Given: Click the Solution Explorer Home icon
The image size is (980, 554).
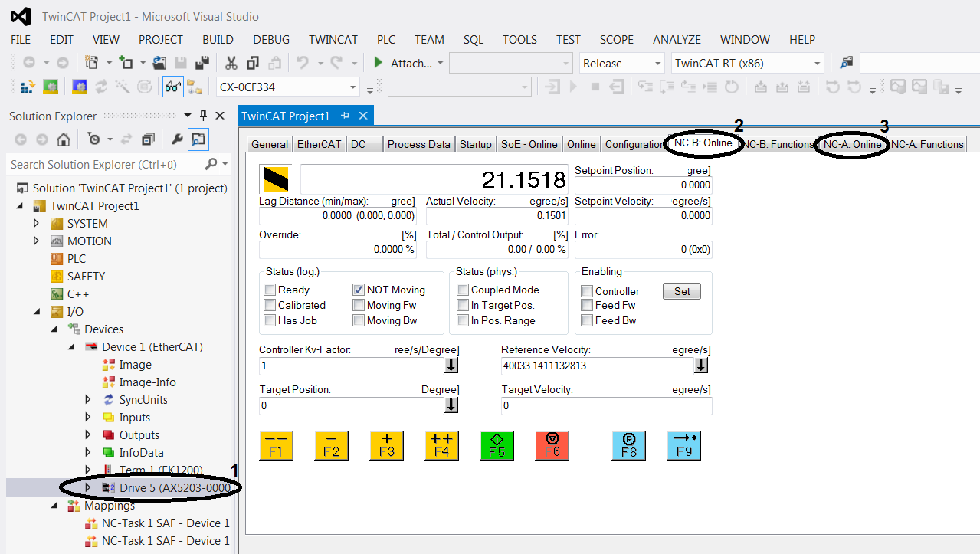Looking at the screenshot, I should click(x=64, y=139).
